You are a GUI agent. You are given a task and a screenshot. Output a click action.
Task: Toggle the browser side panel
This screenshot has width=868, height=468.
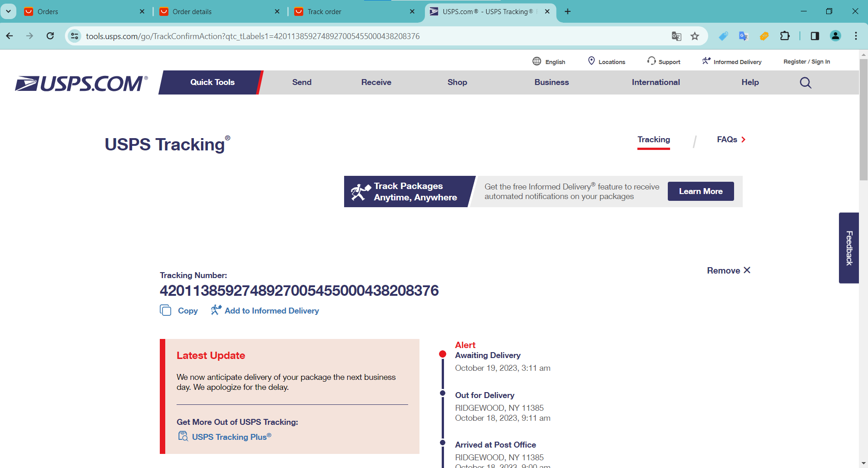point(815,36)
